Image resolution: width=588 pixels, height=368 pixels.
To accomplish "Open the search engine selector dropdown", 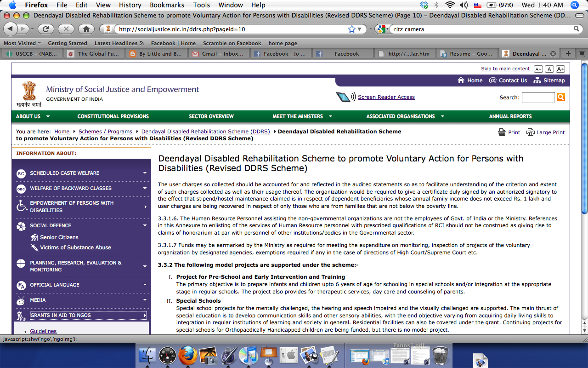I will point(382,29).
